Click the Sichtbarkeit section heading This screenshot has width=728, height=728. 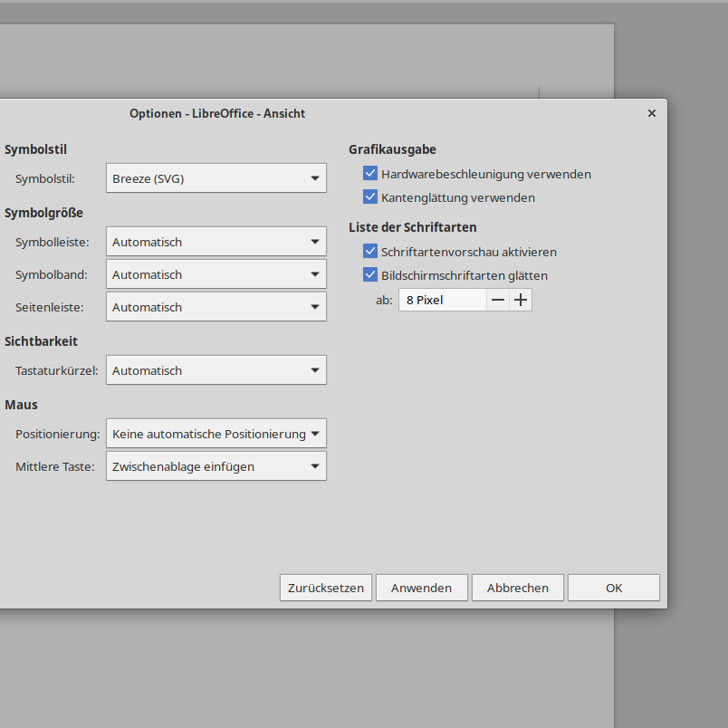(41, 341)
